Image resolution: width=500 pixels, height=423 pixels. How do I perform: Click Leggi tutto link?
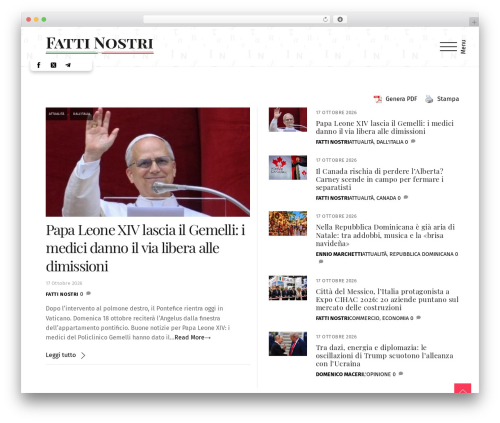(61, 355)
